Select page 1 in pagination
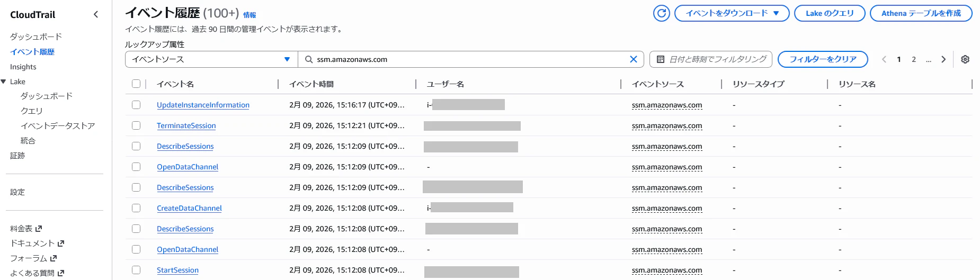980x280 pixels. click(x=899, y=59)
